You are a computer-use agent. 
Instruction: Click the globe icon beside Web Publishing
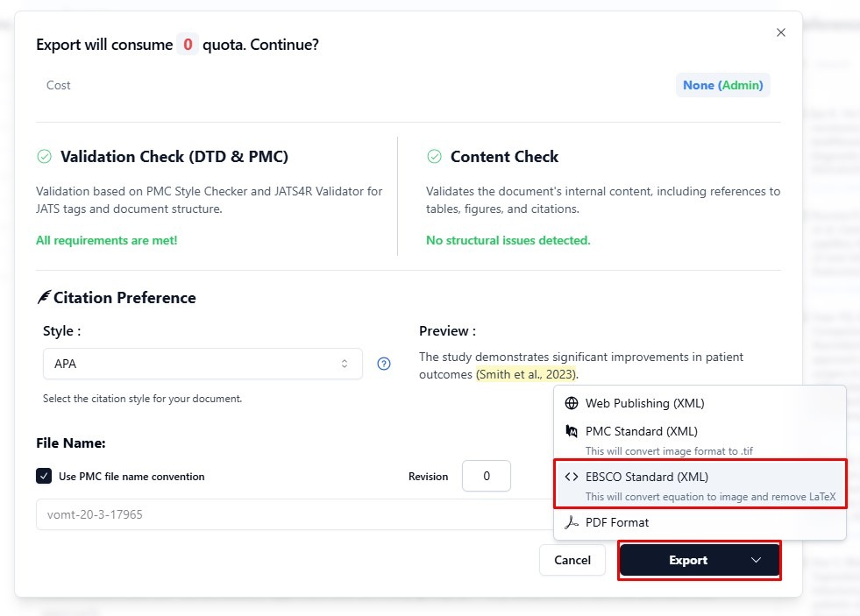pyautogui.click(x=572, y=404)
